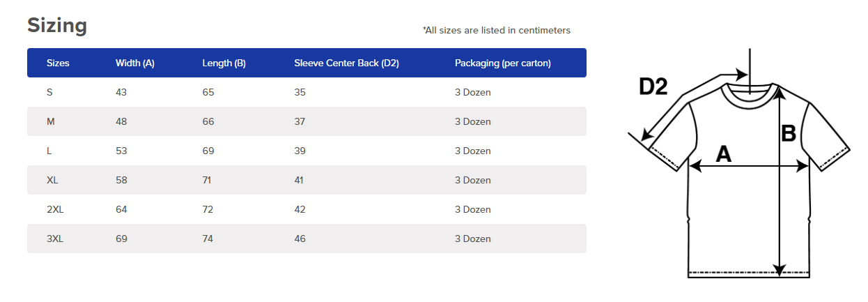
Task: Select the S size row label
Action: pos(49,92)
